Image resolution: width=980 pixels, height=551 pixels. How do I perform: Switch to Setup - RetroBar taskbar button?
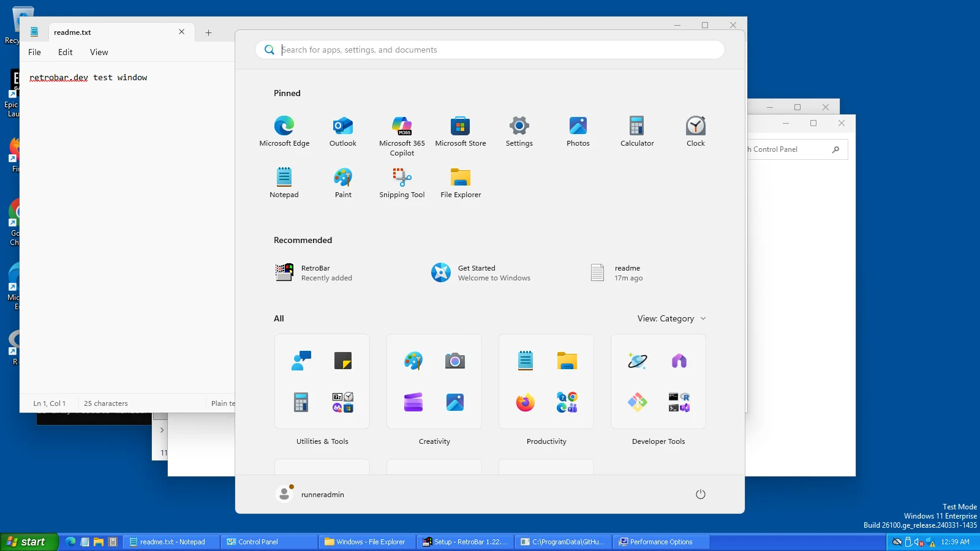[x=466, y=542]
